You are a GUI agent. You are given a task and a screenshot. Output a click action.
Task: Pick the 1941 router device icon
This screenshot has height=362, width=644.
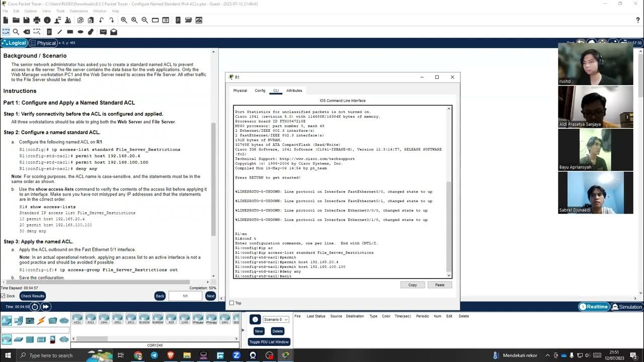(x=104, y=319)
